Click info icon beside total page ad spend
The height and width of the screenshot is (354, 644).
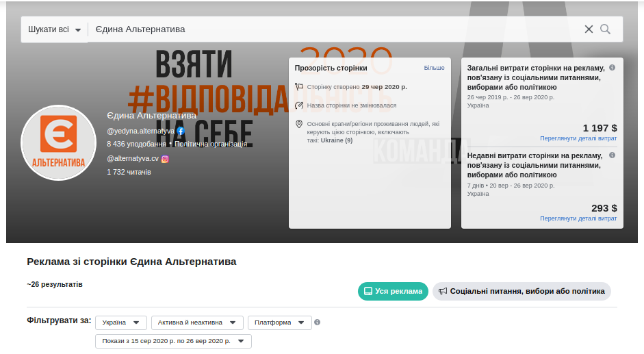click(x=612, y=68)
